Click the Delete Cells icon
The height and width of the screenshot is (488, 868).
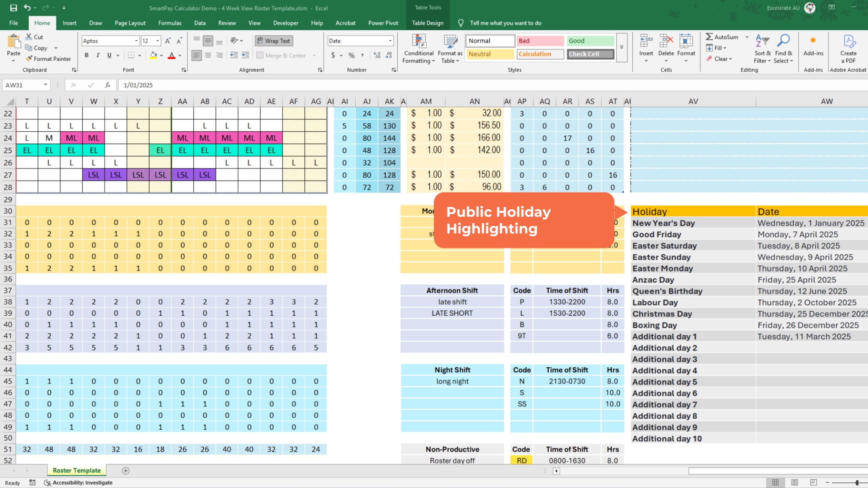(x=665, y=40)
